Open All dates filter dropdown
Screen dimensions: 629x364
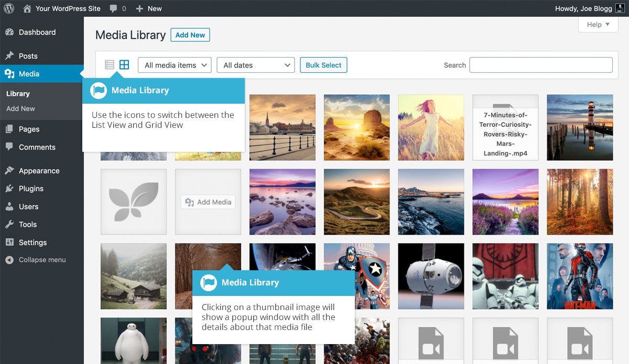click(256, 65)
